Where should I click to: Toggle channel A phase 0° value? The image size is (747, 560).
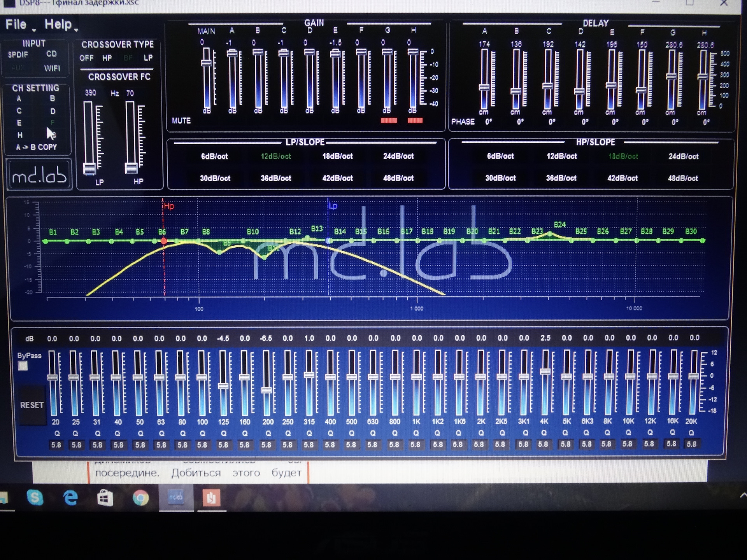(x=489, y=122)
